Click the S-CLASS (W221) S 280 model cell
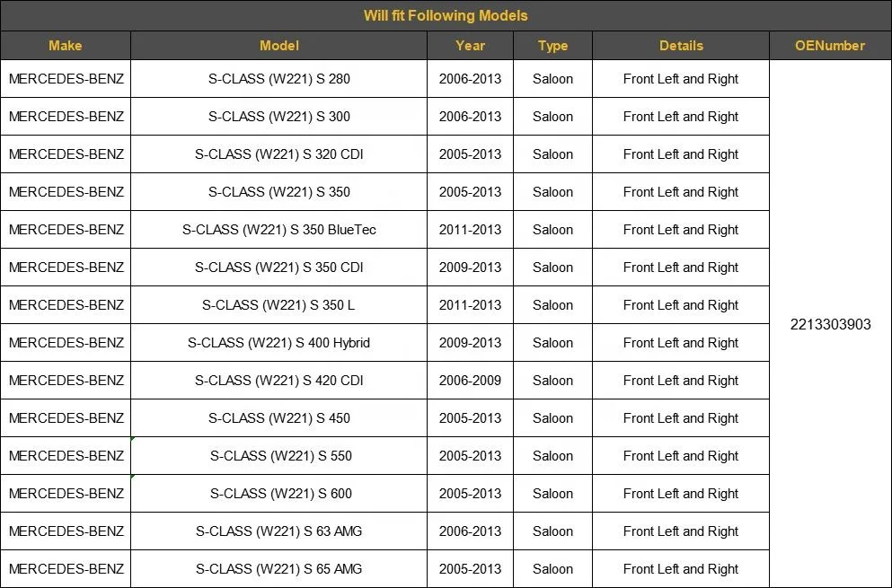The image size is (892, 588). pos(278,79)
